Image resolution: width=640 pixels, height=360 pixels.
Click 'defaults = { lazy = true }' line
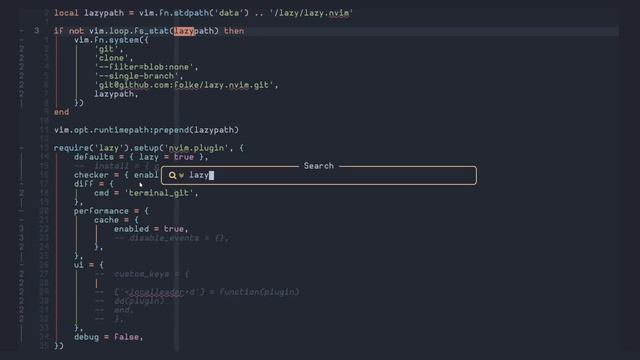141,157
